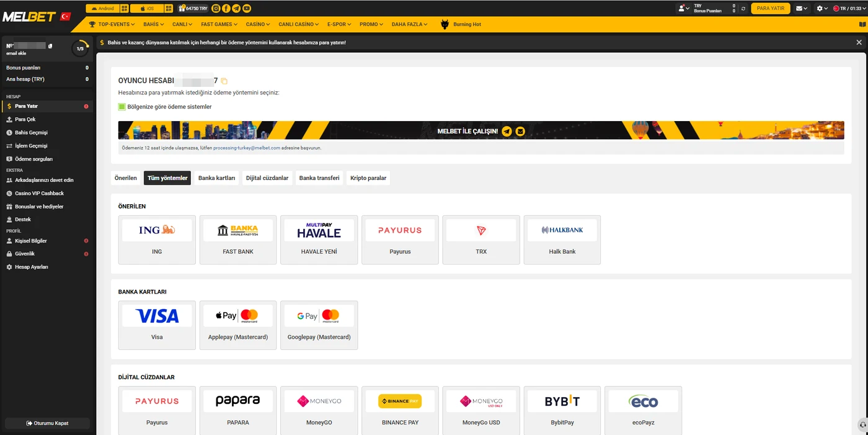Select the Visa card payment method
The width and height of the screenshot is (868, 435).
click(x=157, y=326)
